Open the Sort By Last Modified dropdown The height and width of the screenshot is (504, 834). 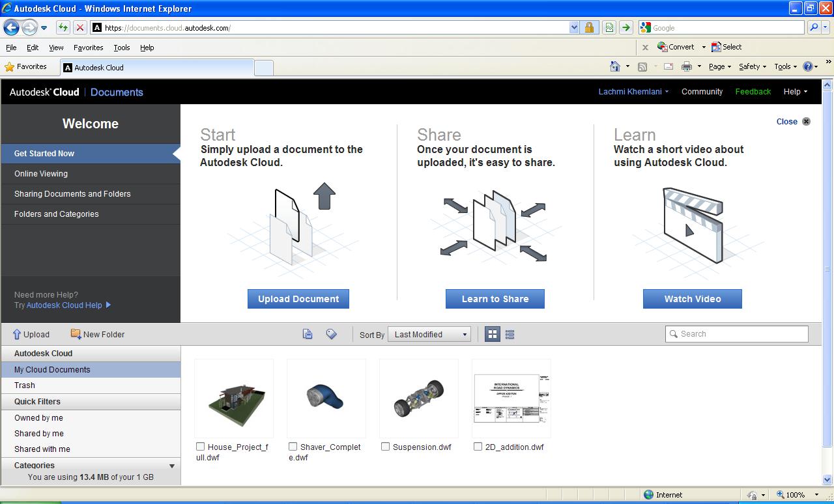tap(429, 334)
